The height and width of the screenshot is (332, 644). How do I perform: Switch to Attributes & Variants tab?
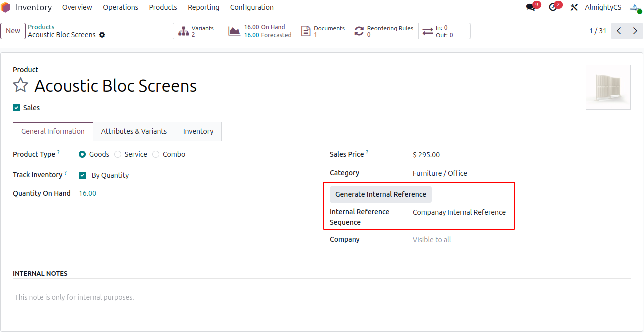click(134, 131)
